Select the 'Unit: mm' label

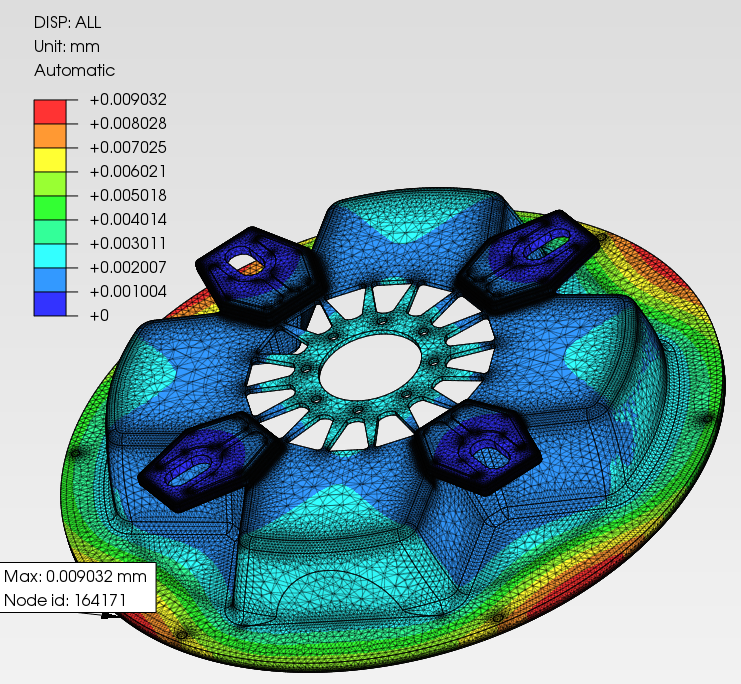pos(67,46)
